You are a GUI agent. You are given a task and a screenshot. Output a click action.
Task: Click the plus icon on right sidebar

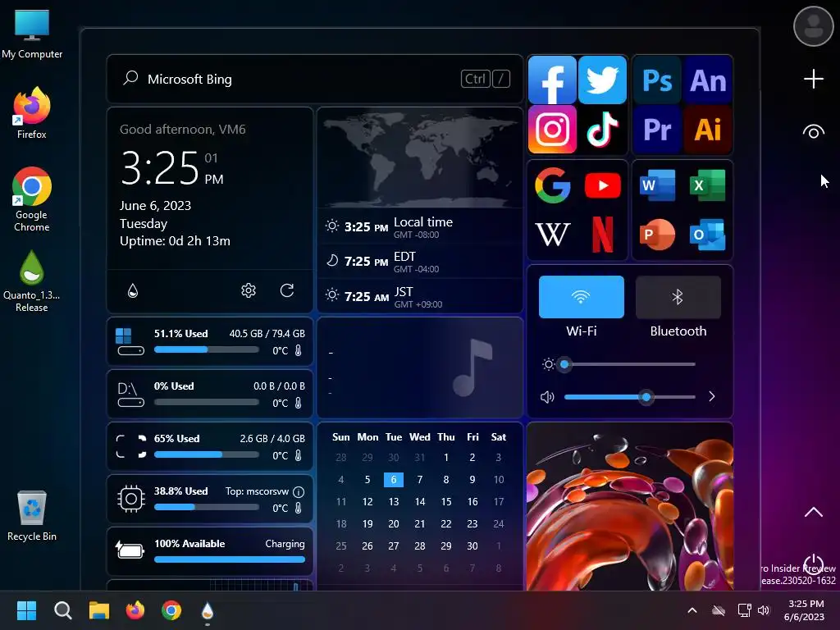pos(813,80)
